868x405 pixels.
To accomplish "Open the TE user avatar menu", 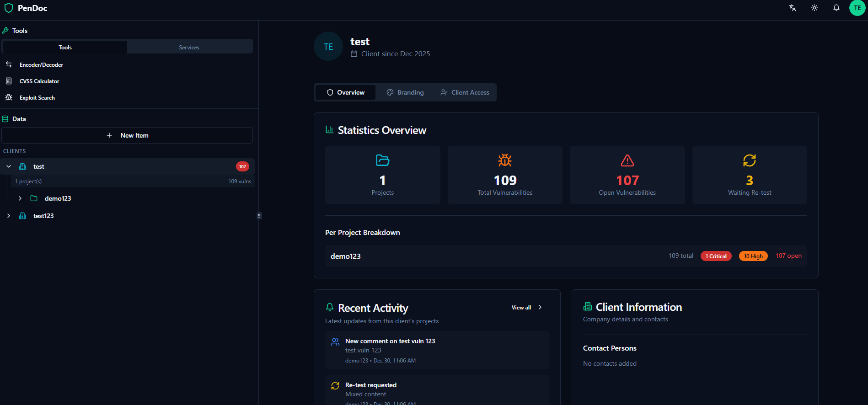I will pyautogui.click(x=857, y=8).
